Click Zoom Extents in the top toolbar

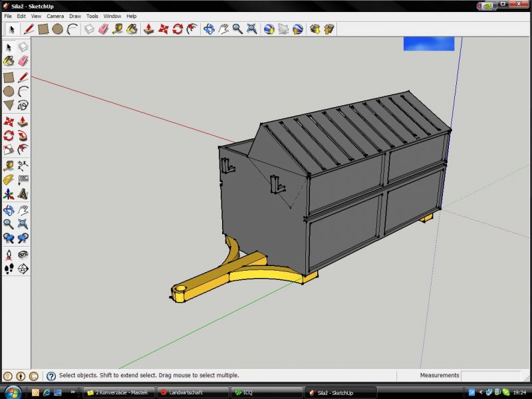(x=252, y=29)
